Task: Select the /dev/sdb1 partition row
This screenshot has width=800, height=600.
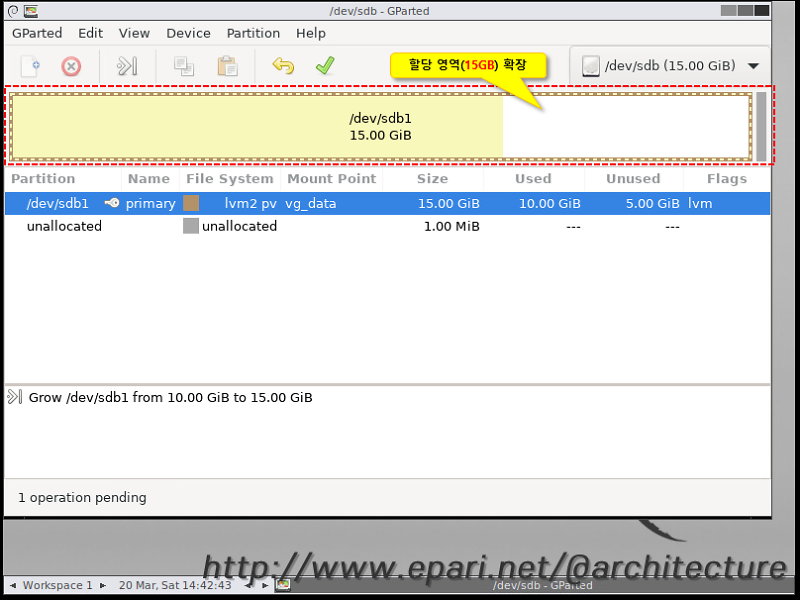Action: click(x=387, y=204)
